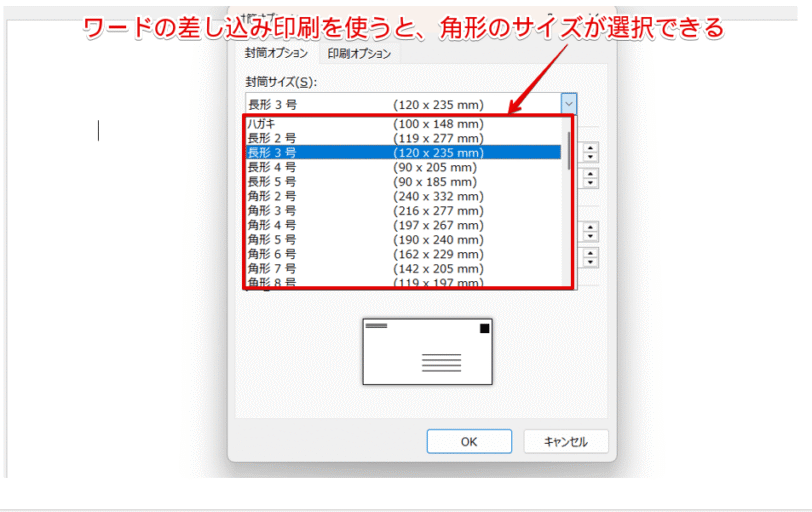Click the envelope preview thumbnail
The width and height of the screenshot is (812, 512).
pyautogui.click(x=427, y=352)
